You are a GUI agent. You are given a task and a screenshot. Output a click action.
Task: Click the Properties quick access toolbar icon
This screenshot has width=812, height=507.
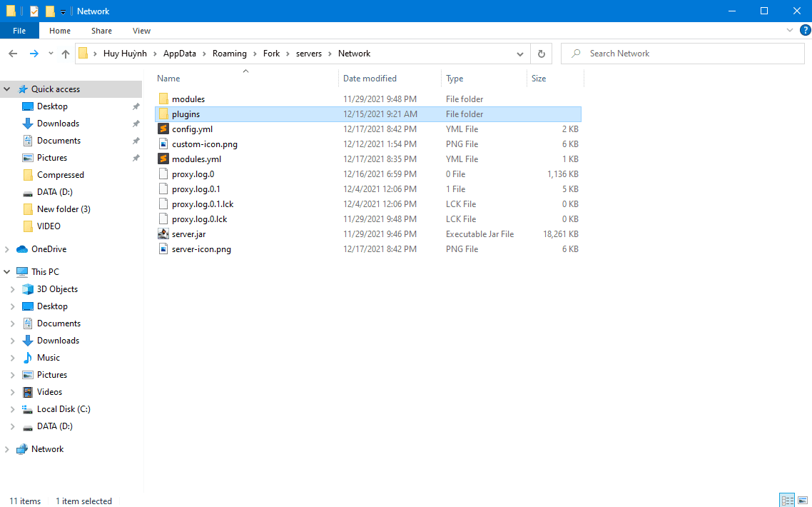[x=34, y=11]
